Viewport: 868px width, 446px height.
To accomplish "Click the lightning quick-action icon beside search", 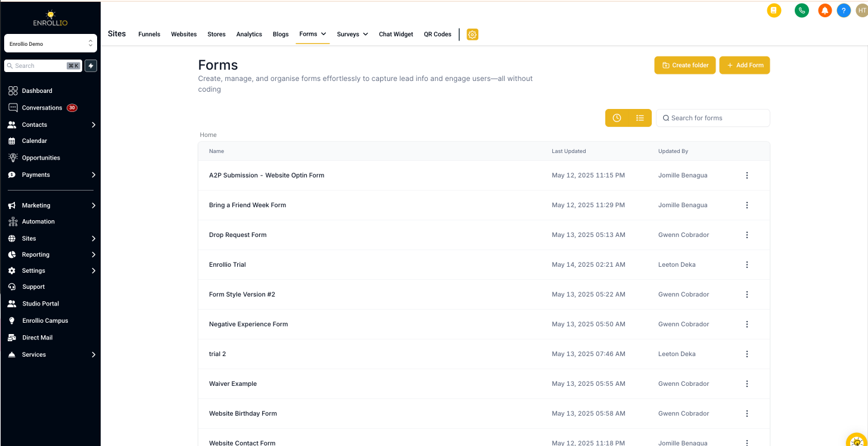I will coord(91,66).
